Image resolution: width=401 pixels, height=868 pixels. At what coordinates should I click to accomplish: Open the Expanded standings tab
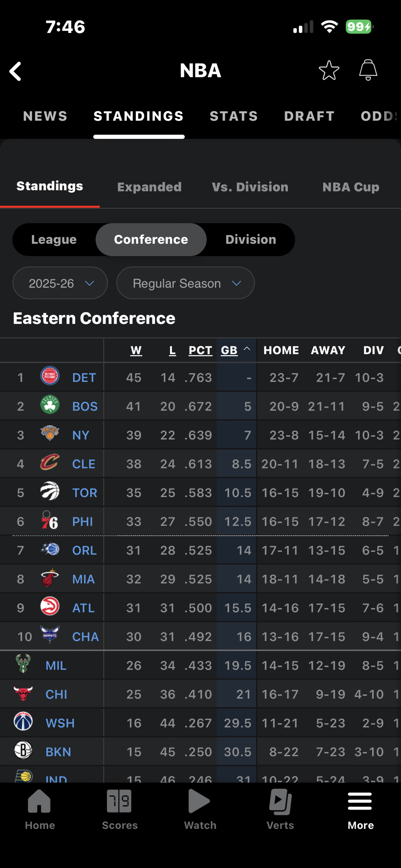click(149, 187)
